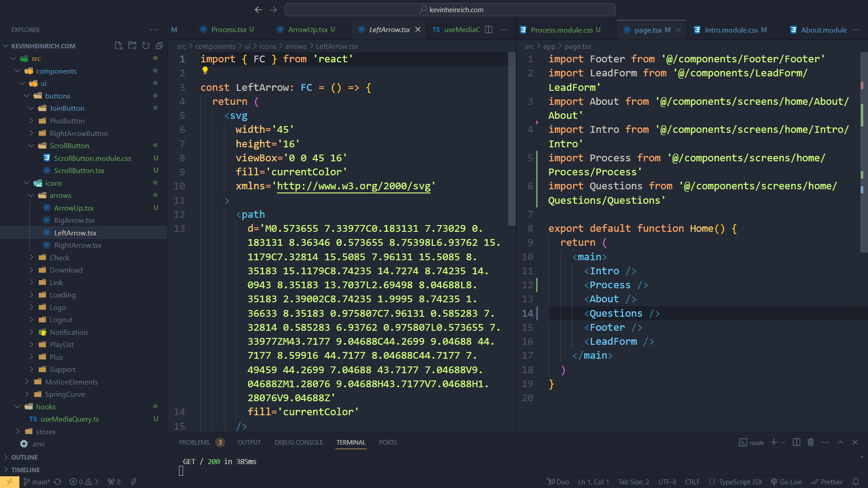Click the new file icon in explorer header

tap(118, 46)
